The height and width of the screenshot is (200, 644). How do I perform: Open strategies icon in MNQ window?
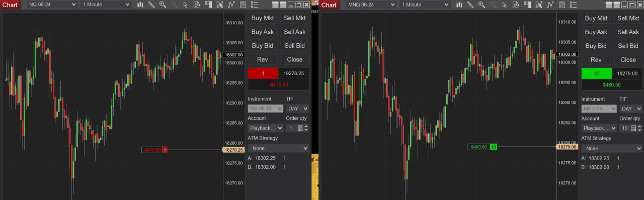562,5
